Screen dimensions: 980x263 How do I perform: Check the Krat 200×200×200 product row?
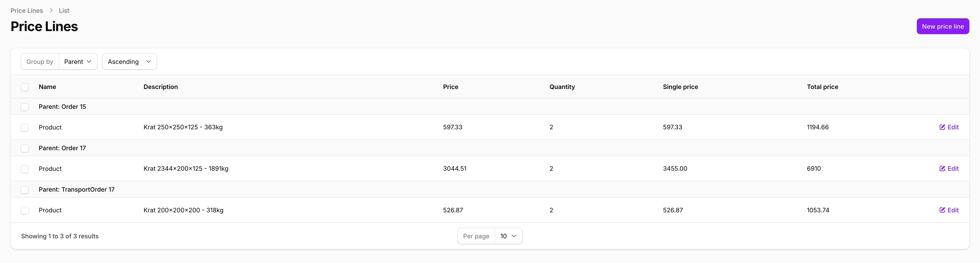[25, 211]
